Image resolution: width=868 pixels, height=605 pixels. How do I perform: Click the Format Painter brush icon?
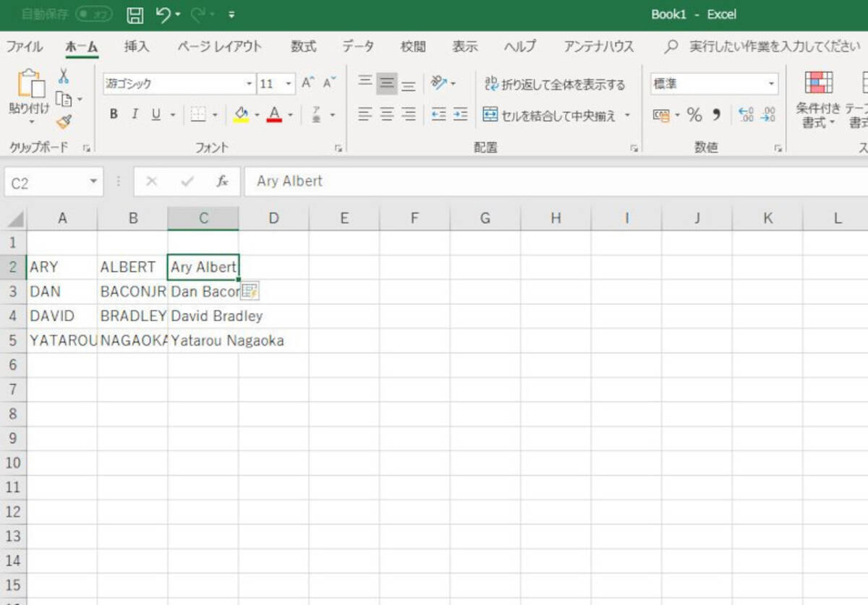[x=64, y=121]
